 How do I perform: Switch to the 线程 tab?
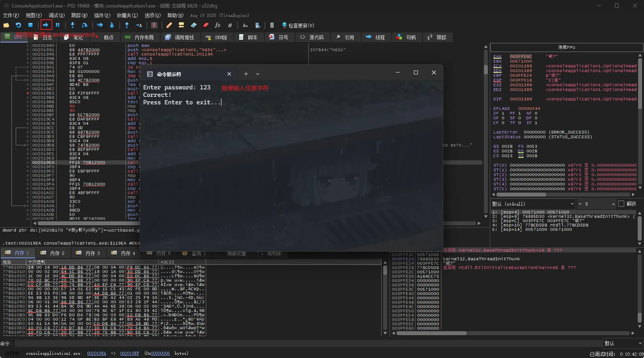(376, 37)
